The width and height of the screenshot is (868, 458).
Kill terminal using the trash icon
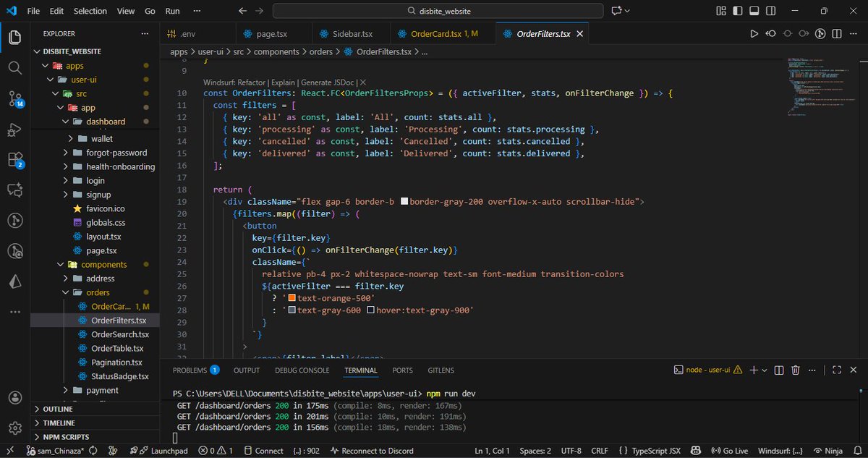(796, 370)
